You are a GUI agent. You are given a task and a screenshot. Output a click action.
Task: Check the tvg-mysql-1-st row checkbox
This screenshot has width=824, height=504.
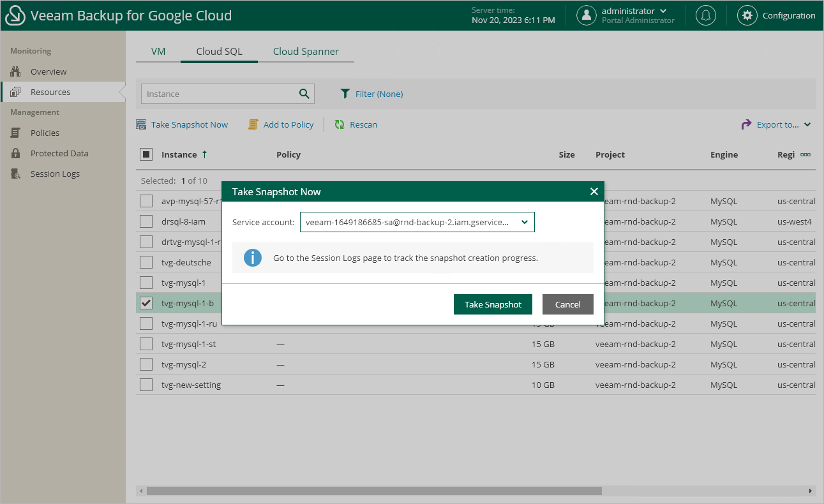(146, 344)
